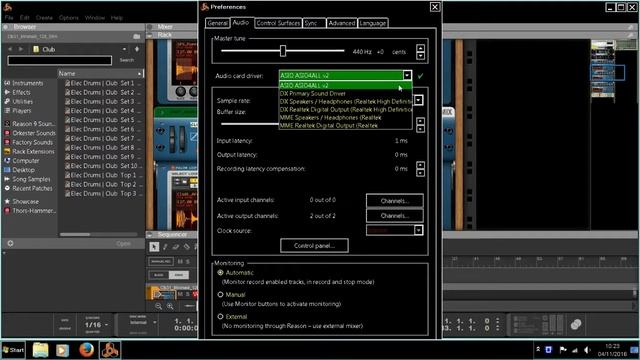Choose MME Realtek Digital Output option

tap(345, 125)
